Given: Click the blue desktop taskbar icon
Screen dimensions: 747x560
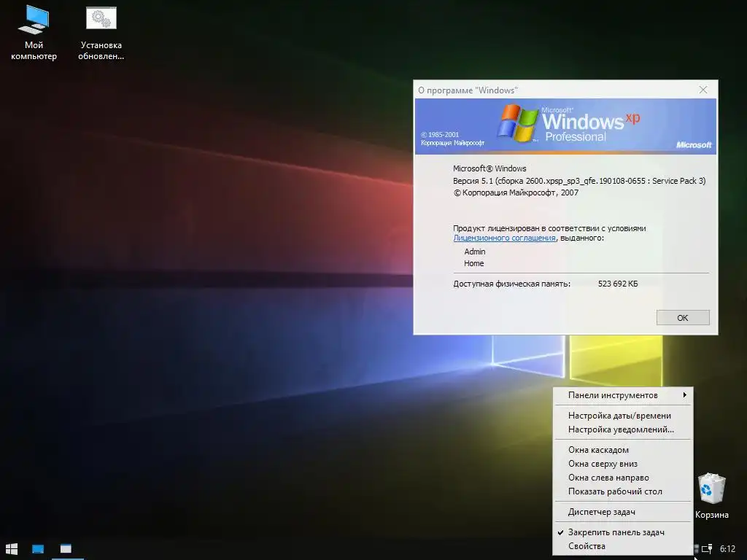Looking at the screenshot, I should click(x=38, y=548).
